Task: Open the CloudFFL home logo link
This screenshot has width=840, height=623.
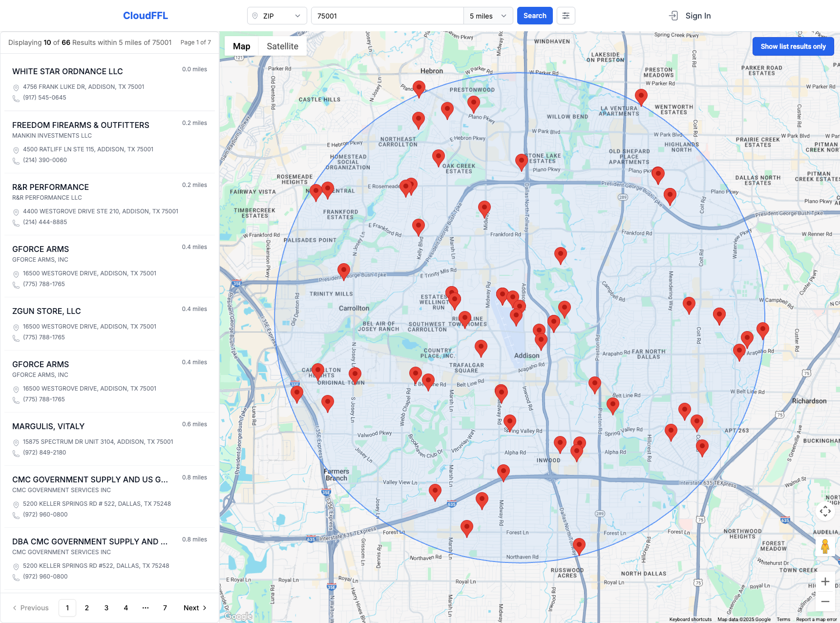Action: click(146, 16)
